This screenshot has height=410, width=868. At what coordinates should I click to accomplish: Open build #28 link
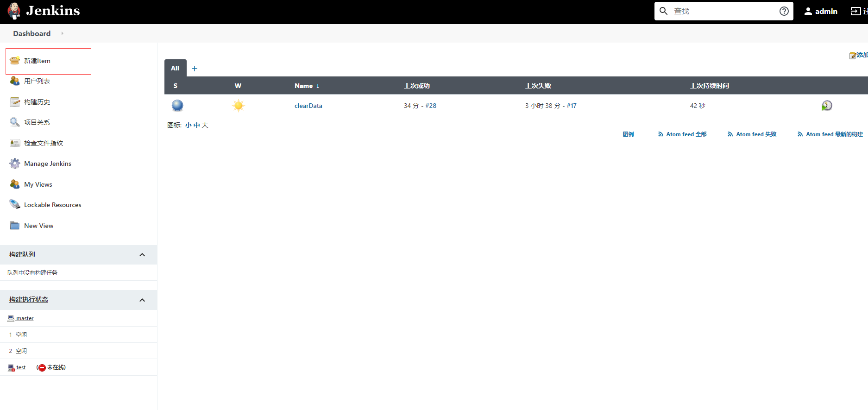click(431, 106)
